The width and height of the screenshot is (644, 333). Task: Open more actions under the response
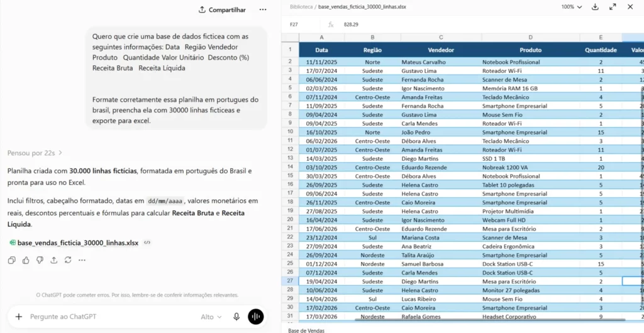pyautogui.click(x=82, y=260)
